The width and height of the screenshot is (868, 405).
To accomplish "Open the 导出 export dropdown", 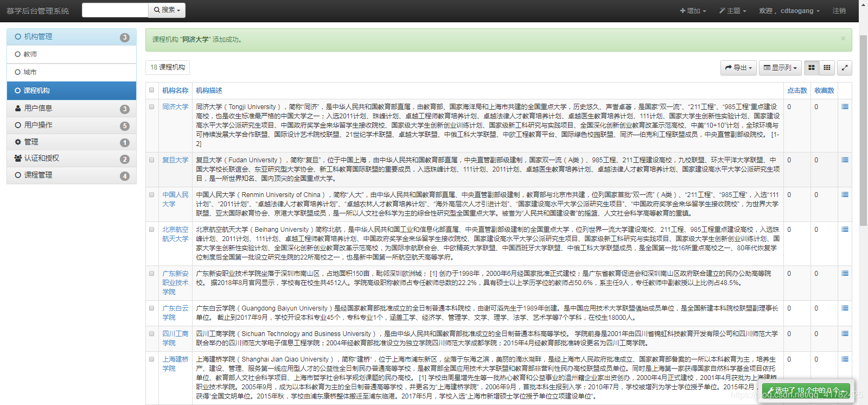I will [738, 68].
